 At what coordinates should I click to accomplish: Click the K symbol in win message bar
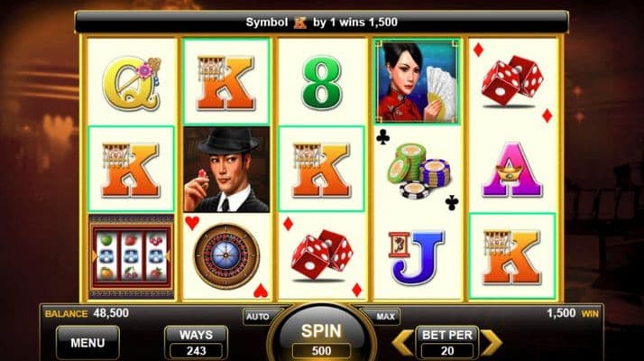[x=299, y=23]
